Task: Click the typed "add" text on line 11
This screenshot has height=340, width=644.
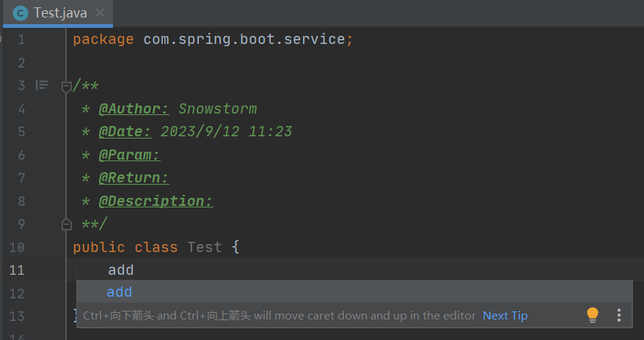Action: coord(121,270)
